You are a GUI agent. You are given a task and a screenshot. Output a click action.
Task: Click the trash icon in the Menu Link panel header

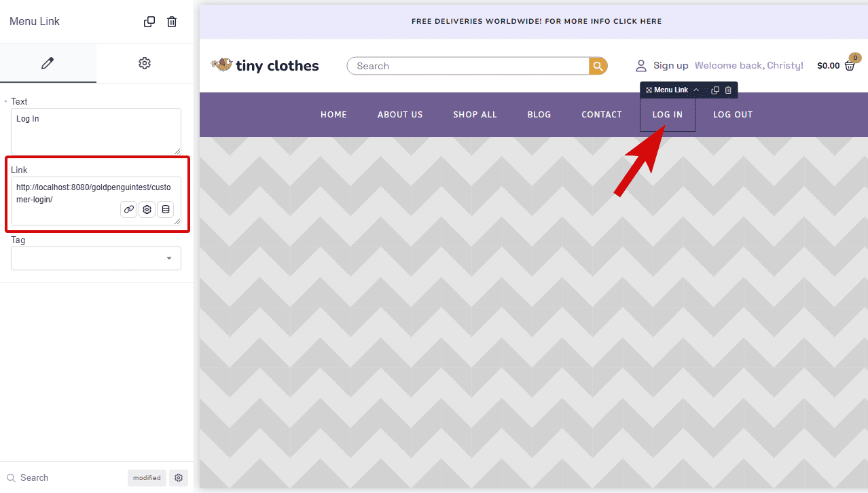(x=172, y=22)
